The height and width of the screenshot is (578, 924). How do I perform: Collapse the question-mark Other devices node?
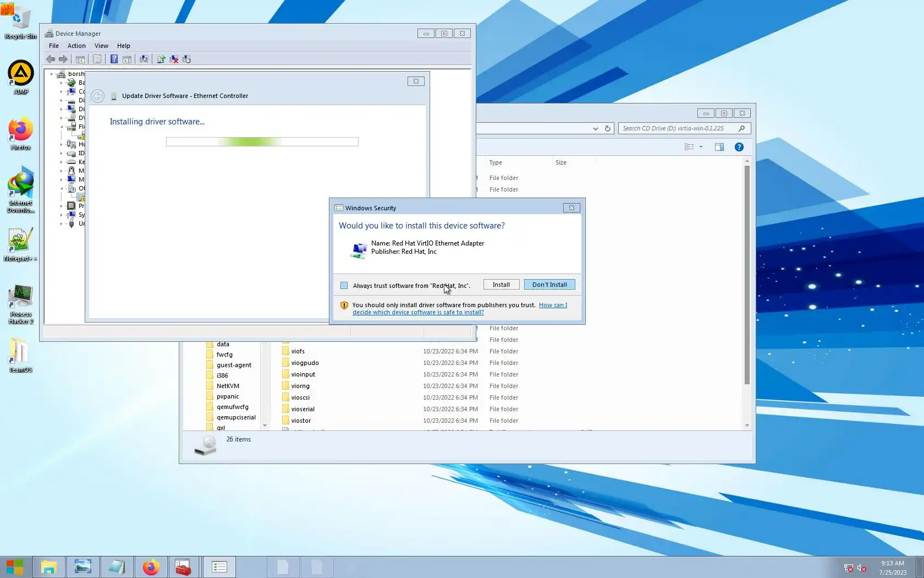click(x=61, y=189)
